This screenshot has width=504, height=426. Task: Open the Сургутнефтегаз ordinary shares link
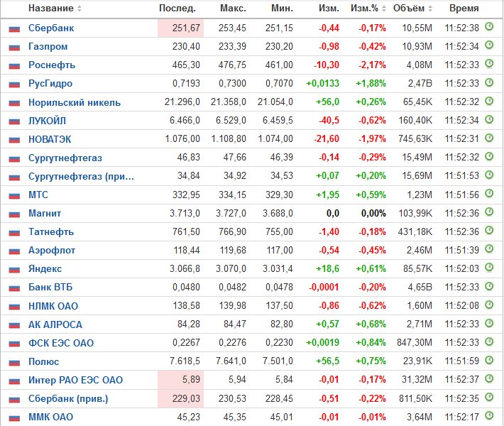65,158
